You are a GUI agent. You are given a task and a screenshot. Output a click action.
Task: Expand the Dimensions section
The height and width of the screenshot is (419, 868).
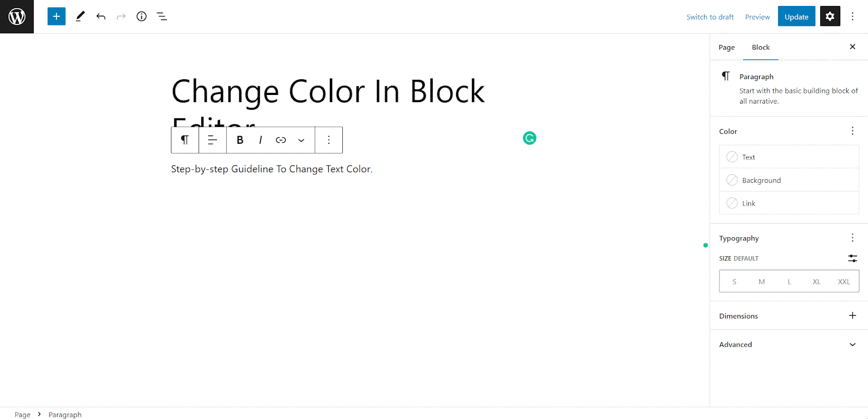[x=852, y=315]
